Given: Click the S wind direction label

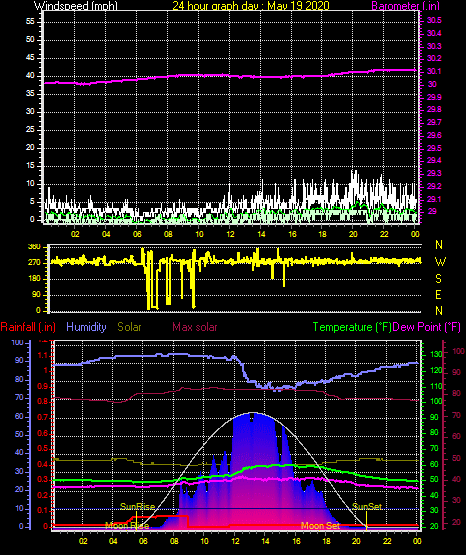Looking at the screenshot, I should click(438, 279).
